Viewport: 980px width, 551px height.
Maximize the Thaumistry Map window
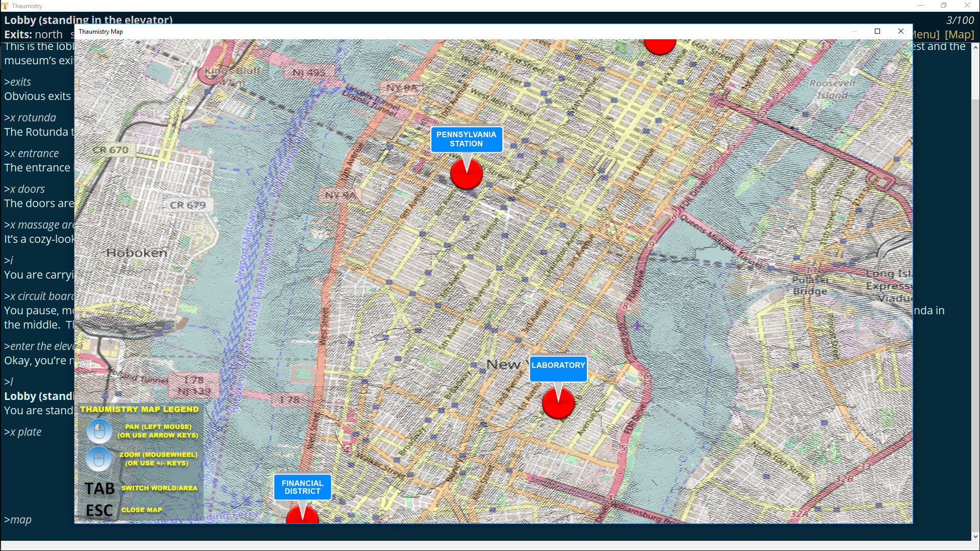[877, 31]
